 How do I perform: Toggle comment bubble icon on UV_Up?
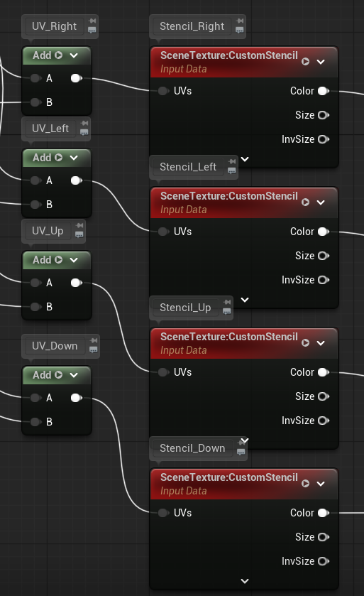(x=79, y=234)
